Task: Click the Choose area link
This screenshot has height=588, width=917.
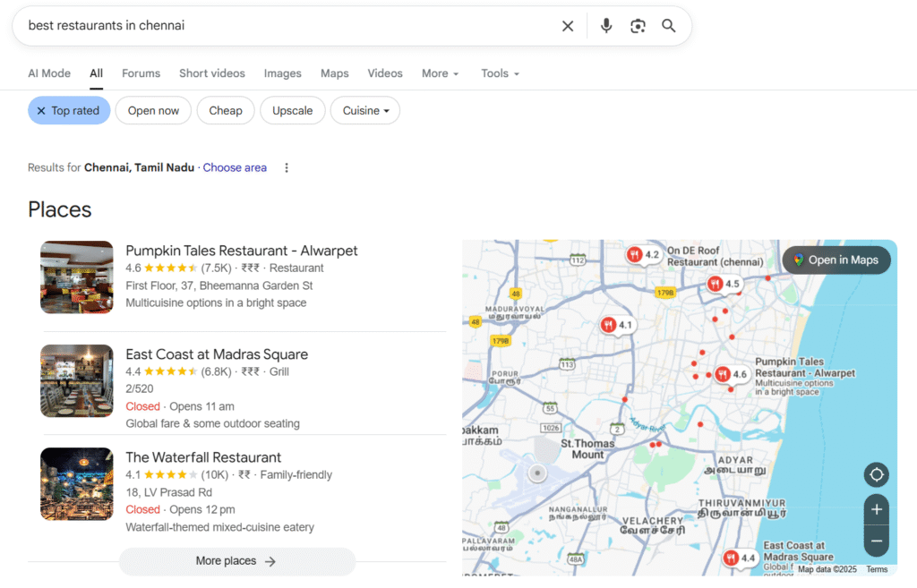Action: (x=235, y=167)
